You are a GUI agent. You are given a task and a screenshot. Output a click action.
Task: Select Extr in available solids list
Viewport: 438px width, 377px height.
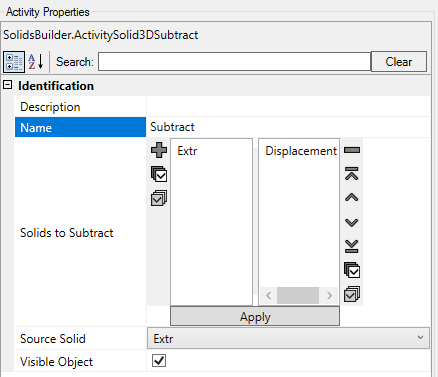click(187, 151)
